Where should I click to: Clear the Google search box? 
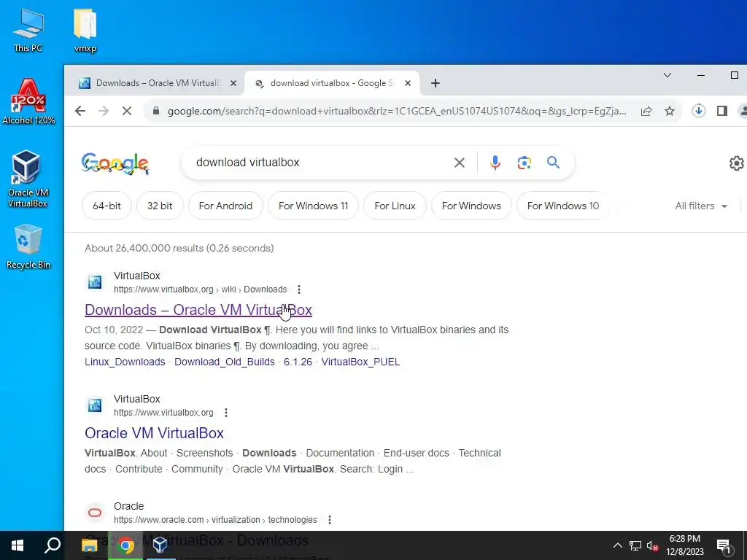[460, 163]
